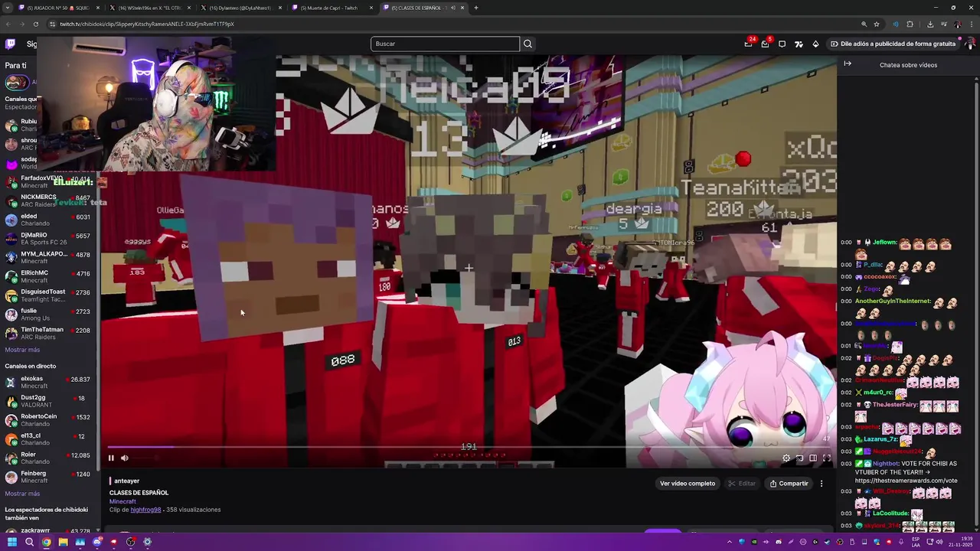This screenshot has height=551, width=980.
Task: Open Chrome downloads icon
Action: (x=930, y=24)
